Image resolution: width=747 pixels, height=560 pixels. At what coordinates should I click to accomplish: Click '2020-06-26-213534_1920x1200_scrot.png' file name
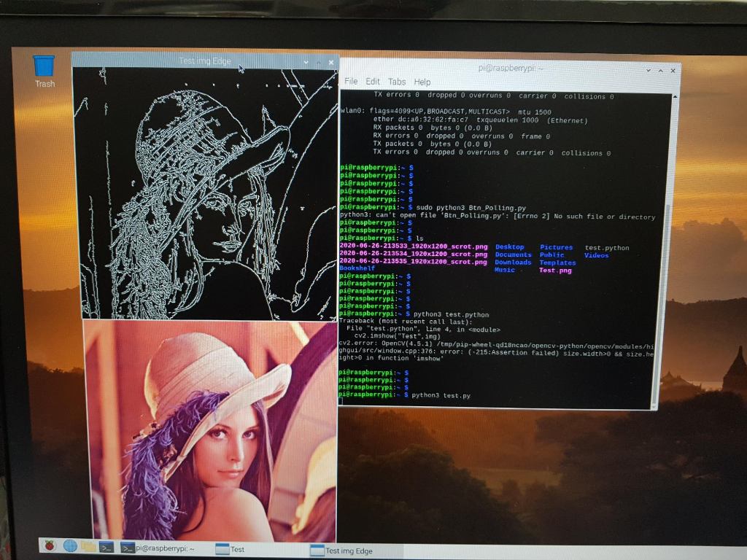coord(414,254)
